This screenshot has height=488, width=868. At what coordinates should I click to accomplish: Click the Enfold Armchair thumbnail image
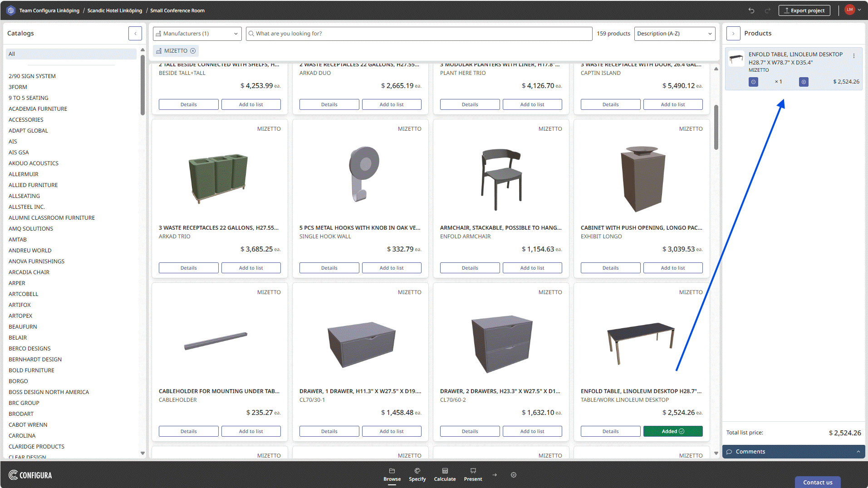coord(501,179)
